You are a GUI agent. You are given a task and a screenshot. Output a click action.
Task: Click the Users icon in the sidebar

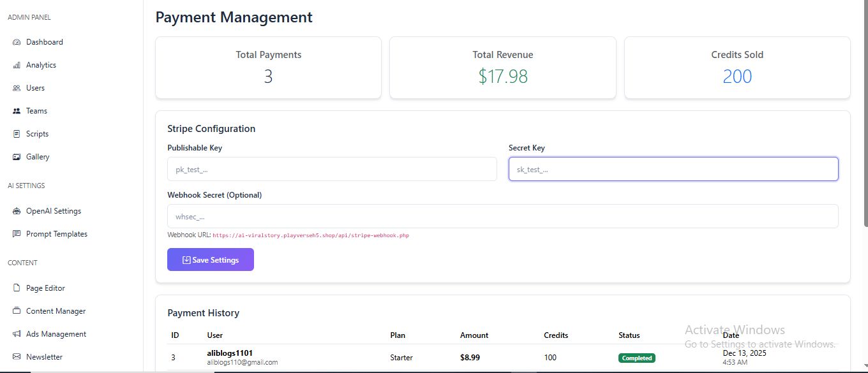pyautogui.click(x=17, y=88)
